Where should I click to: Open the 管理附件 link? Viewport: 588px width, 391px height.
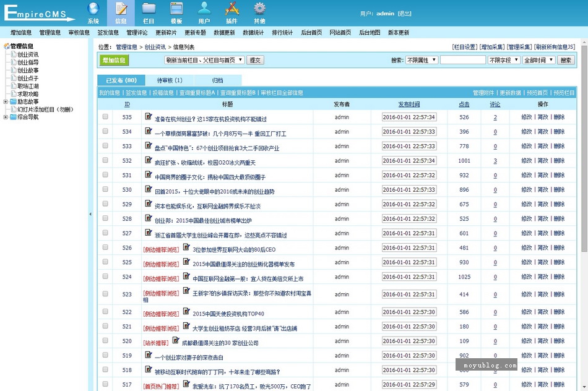(483, 93)
